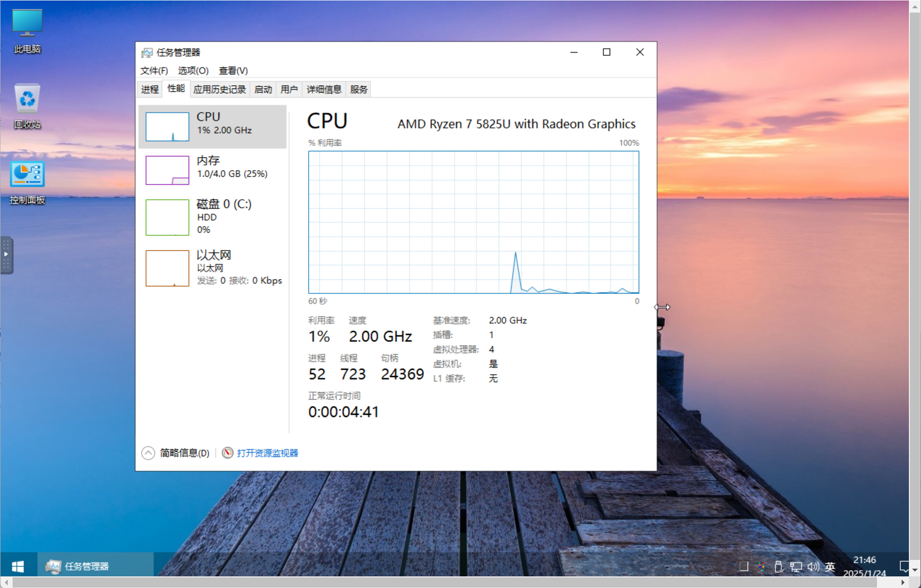This screenshot has width=921, height=588.
Task: Switch to 服务 tab
Action: pyautogui.click(x=359, y=89)
